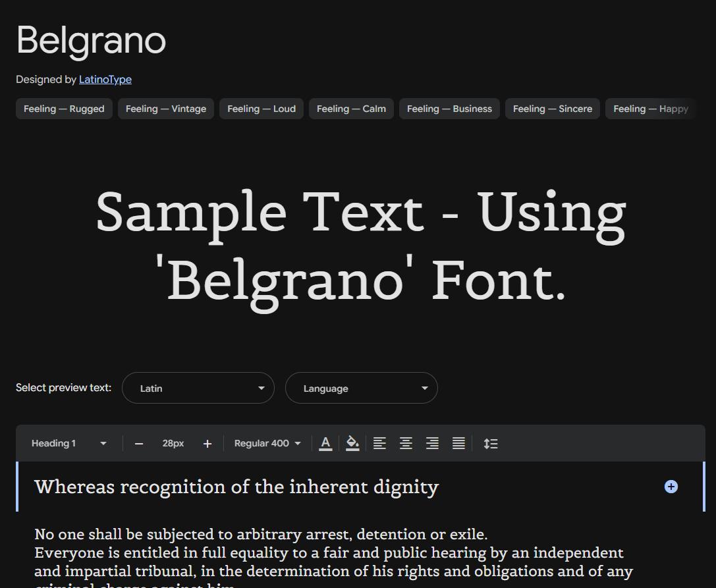Select the Feeling — Business tag
The image size is (716, 588).
click(x=449, y=109)
